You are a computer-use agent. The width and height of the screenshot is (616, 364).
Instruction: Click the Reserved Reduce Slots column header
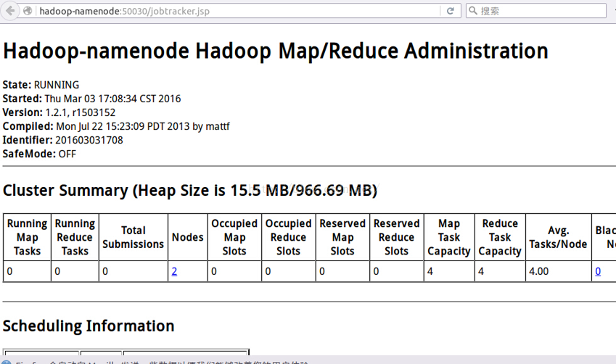[x=396, y=237]
